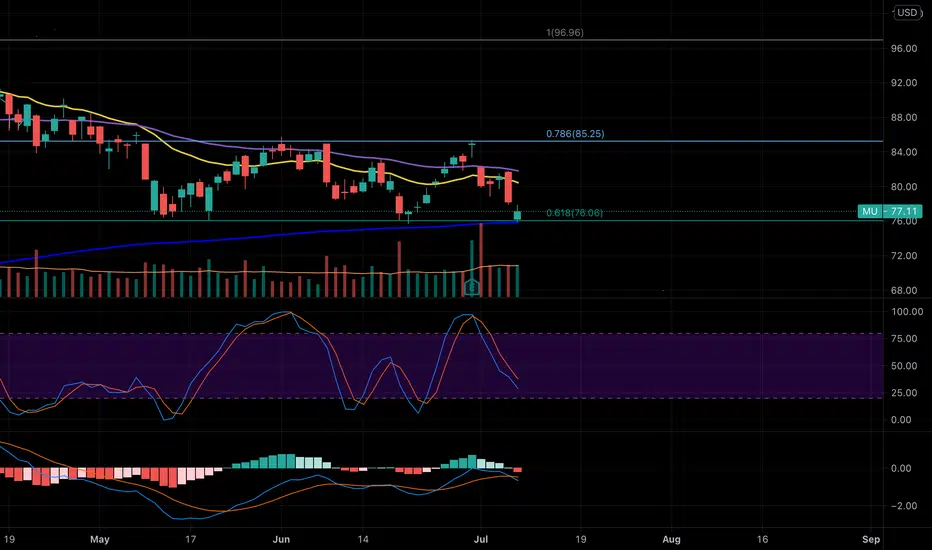Click the 88.00 price scale label

click(903, 117)
